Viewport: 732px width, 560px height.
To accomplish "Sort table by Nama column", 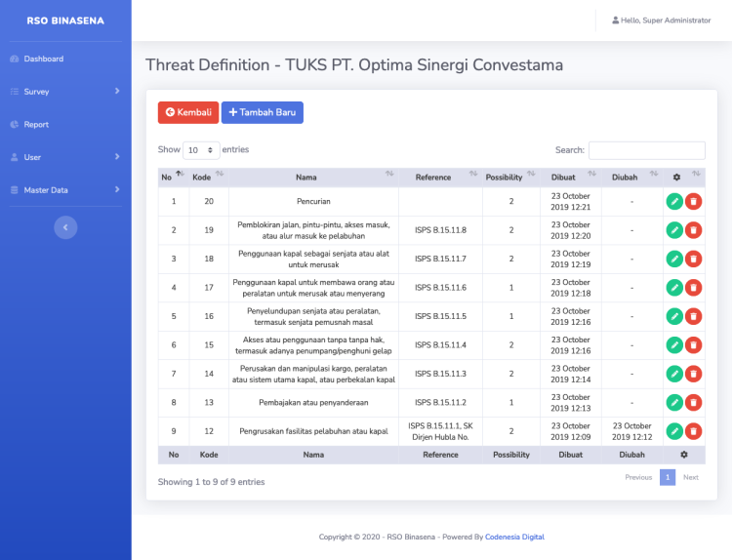I will tap(313, 178).
